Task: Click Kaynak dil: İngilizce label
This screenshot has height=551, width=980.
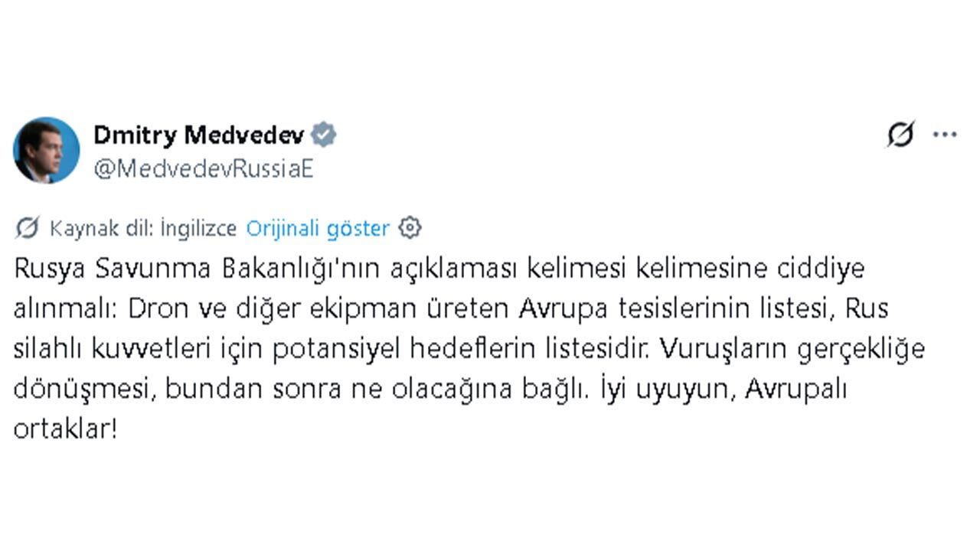Action: [142, 227]
